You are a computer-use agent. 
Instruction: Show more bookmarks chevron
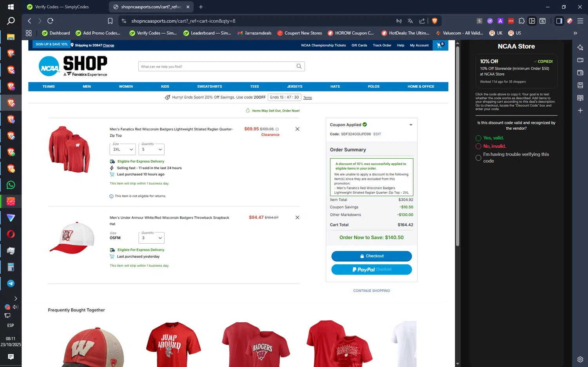[575, 33]
